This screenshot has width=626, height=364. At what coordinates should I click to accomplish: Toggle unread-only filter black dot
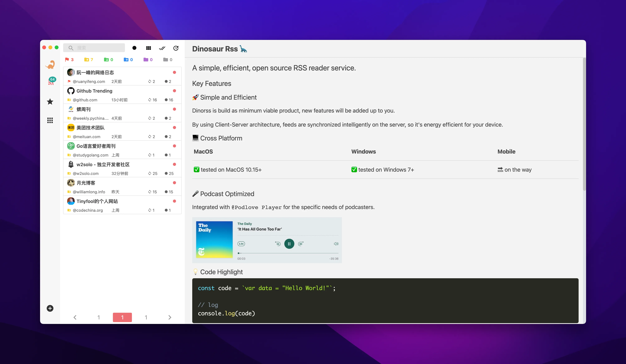[x=134, y=48]
